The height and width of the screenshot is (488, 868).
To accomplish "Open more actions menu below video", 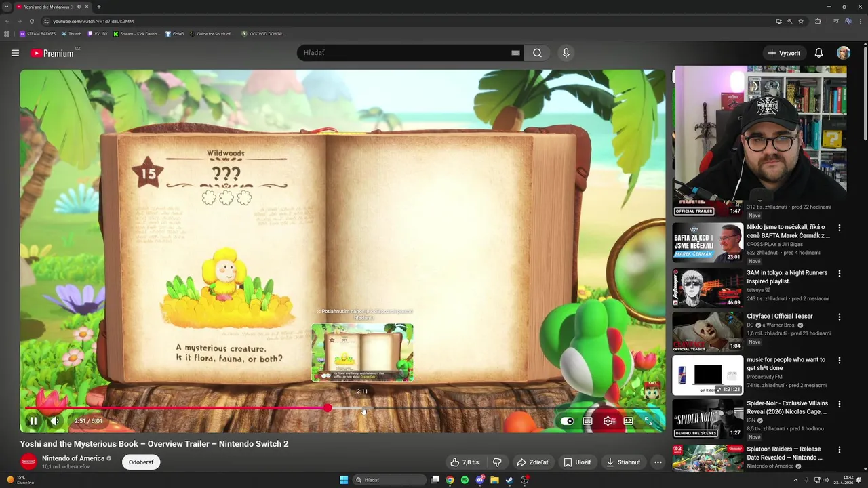I will (658, 462).
